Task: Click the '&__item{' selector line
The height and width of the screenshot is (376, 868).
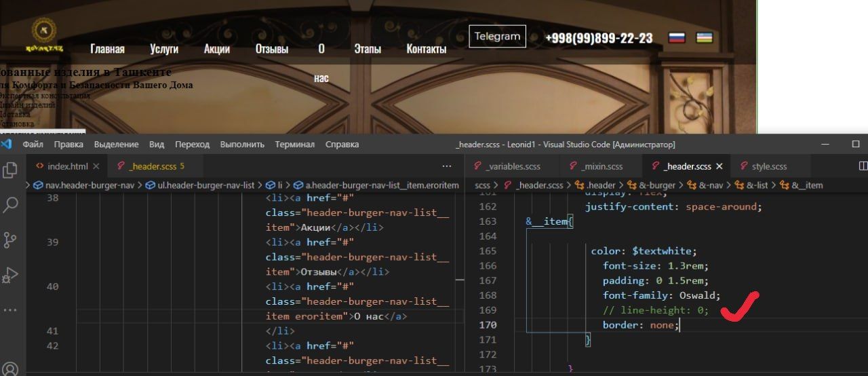Action: click(550, 221)
